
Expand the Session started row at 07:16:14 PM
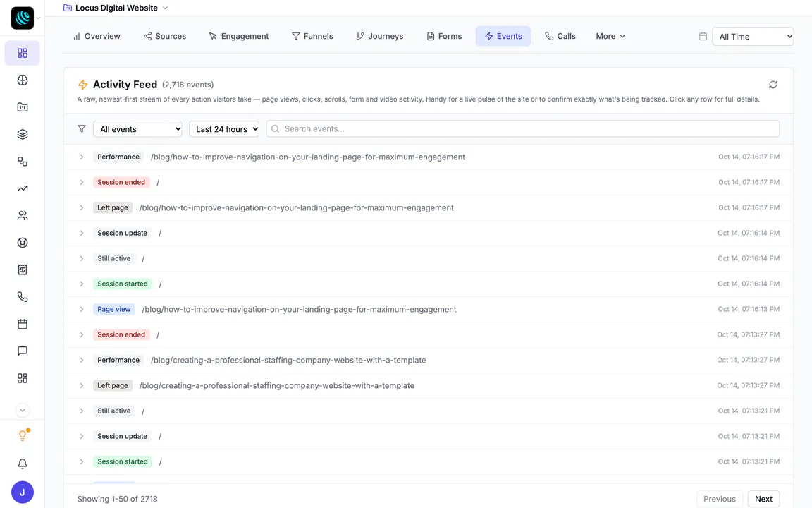pos(429,284)
